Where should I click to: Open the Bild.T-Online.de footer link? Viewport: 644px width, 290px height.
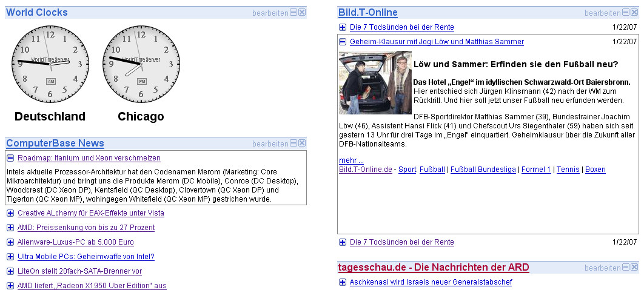tap(366, 170)
